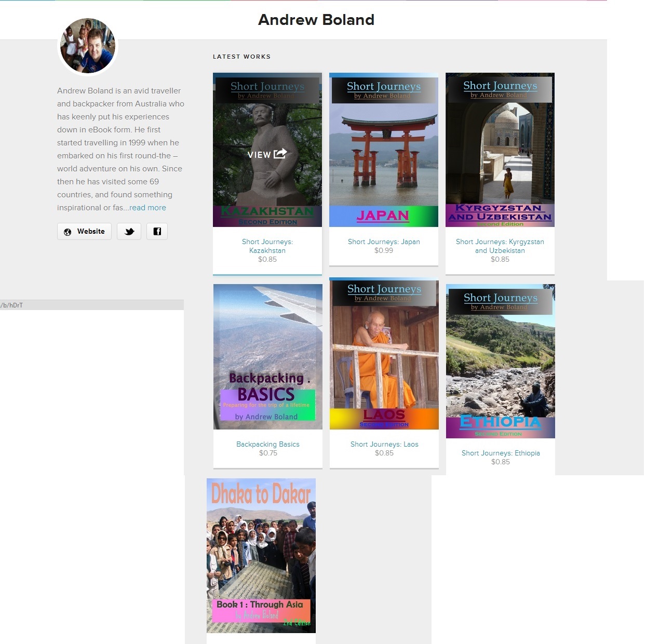Open Short Journeys: Japan book cover
The width and height of the screenshot is (646, 644).
[383, 150]
